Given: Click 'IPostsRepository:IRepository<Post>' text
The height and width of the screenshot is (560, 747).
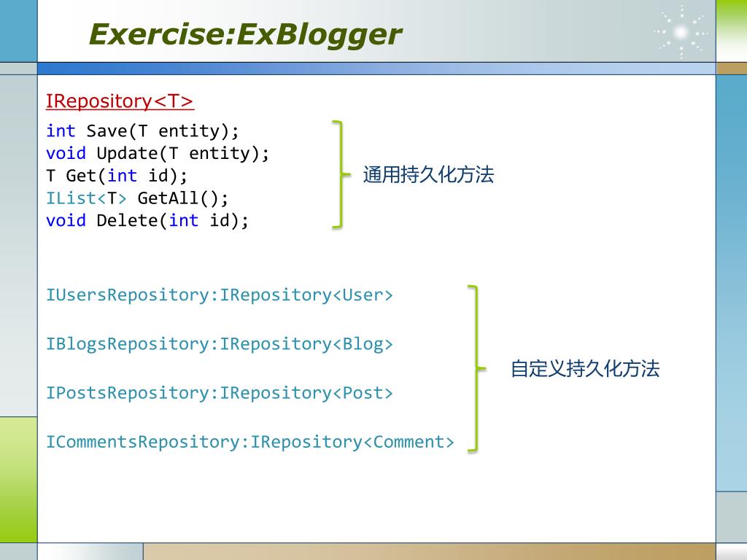Looking at the screenshot, I should pyautogui.click(x=219, y=393).
